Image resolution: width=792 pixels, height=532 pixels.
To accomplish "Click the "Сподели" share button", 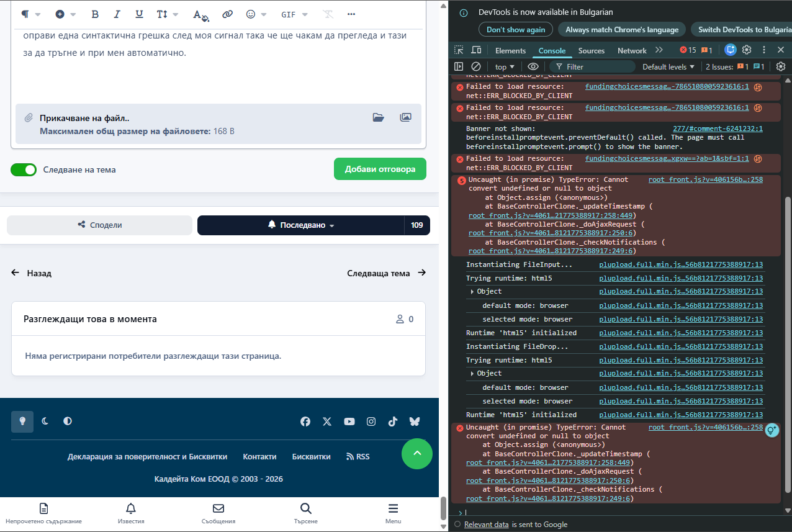I will [100, 225].
